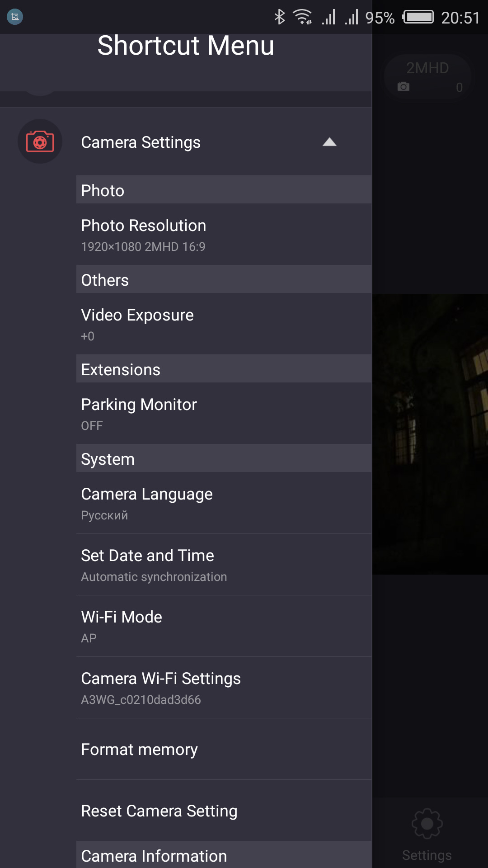Image resolution: width=488 pixels, height=868 pixels.
Task: Open Set Date and Time
Action: [x=224, y=564]
